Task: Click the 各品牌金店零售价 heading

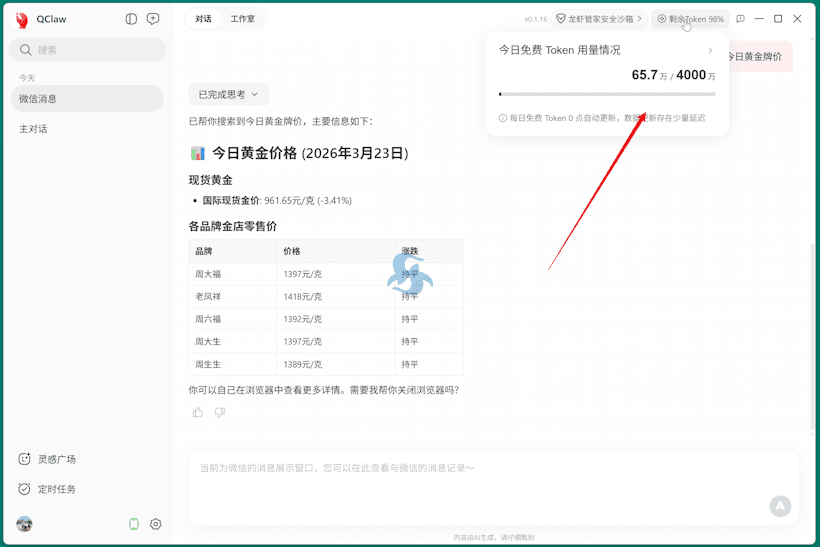Action: pyautogui.click(x=233, y=226)
